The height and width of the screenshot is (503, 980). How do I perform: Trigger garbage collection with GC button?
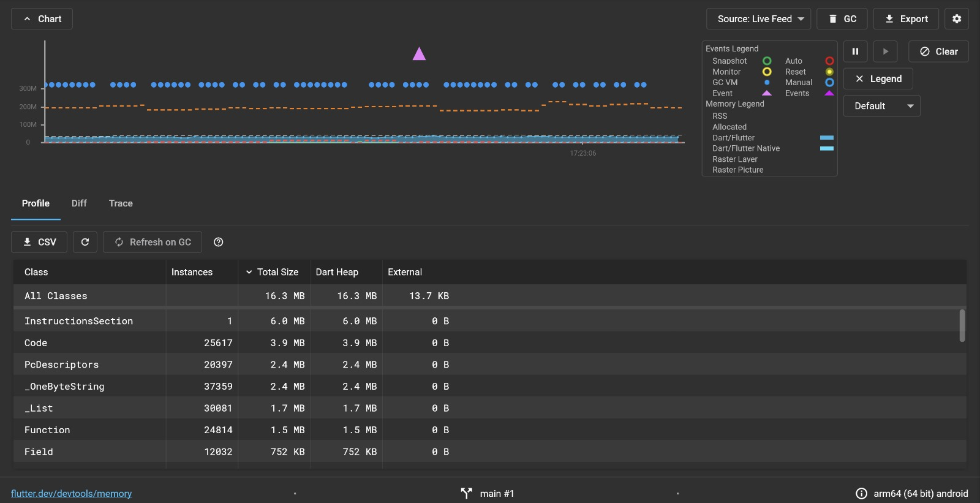pos(842,19)
